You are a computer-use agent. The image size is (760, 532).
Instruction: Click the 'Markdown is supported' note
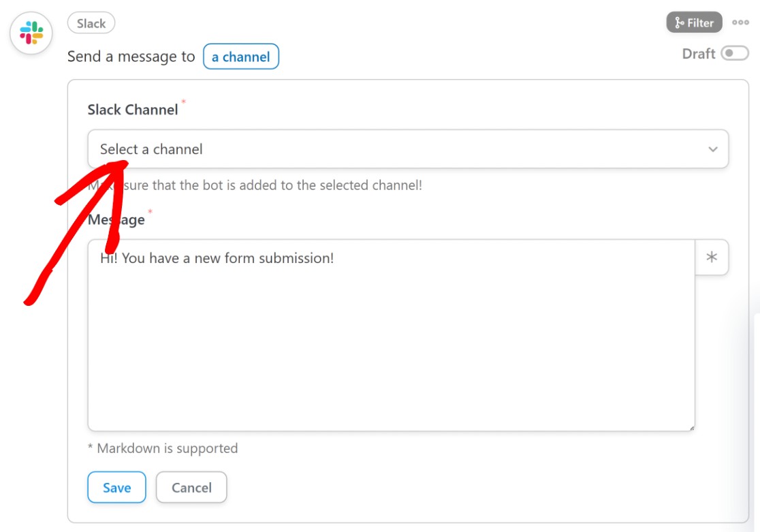pyautogui.click(x=163, y=448)
